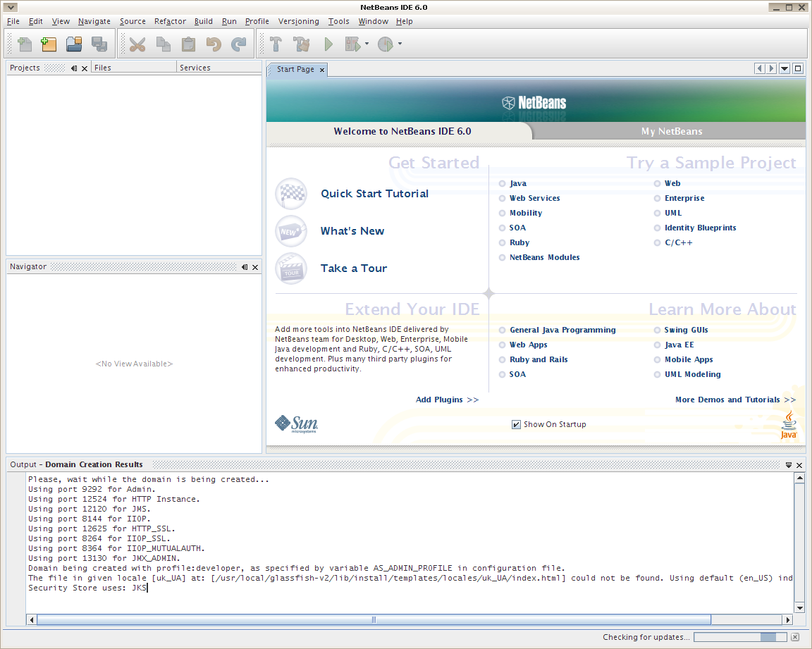The height and width of the screenshot is (649, 812).
Task: Click the What's New badge icon
Action: coord(291,231)
